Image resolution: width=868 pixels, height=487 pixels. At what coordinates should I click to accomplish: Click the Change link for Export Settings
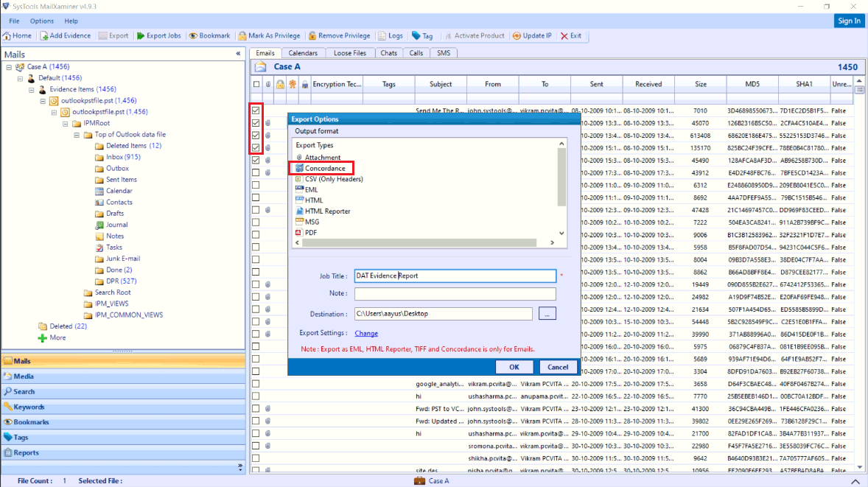point(367,333)
